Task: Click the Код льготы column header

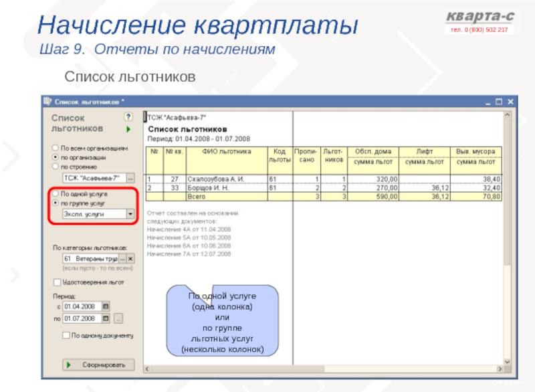Action: tap(280, 161)
